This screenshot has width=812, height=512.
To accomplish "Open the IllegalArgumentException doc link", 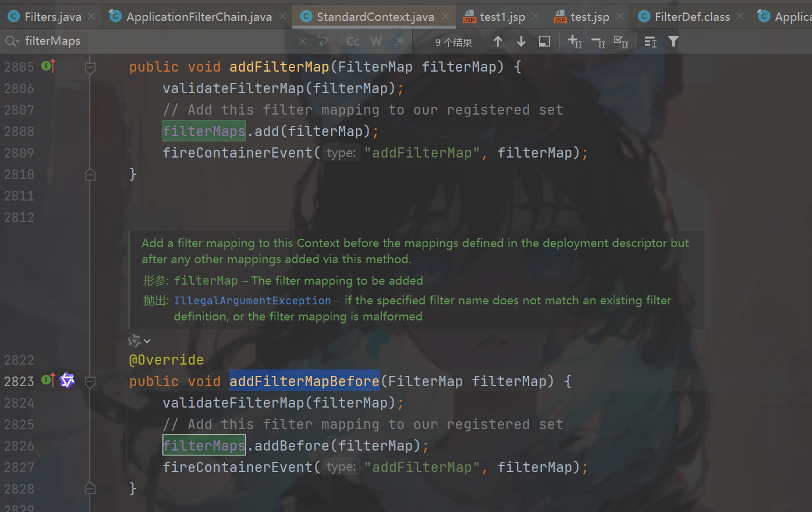I will (252, 300).
